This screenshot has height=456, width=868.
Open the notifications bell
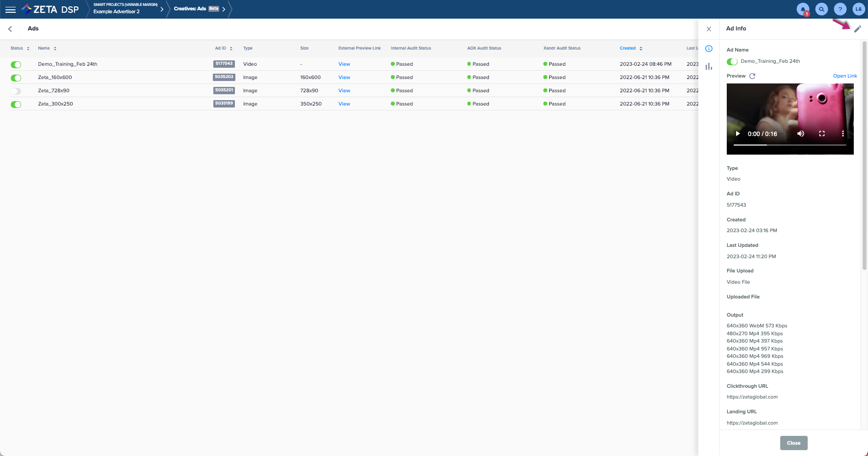[803, 9]
